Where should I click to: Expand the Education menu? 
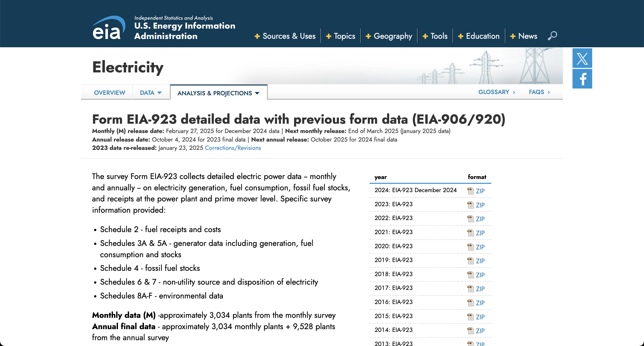pyautogui.click(x=479, y=36)
